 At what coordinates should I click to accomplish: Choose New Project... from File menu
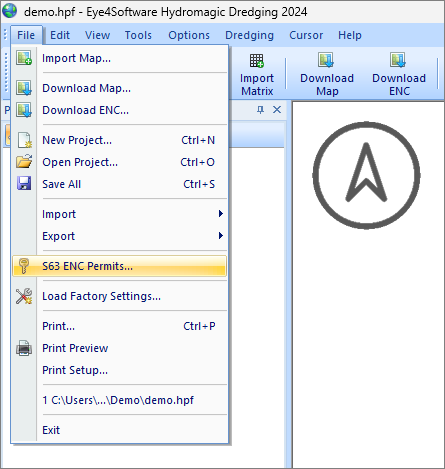tap(119, 140)
